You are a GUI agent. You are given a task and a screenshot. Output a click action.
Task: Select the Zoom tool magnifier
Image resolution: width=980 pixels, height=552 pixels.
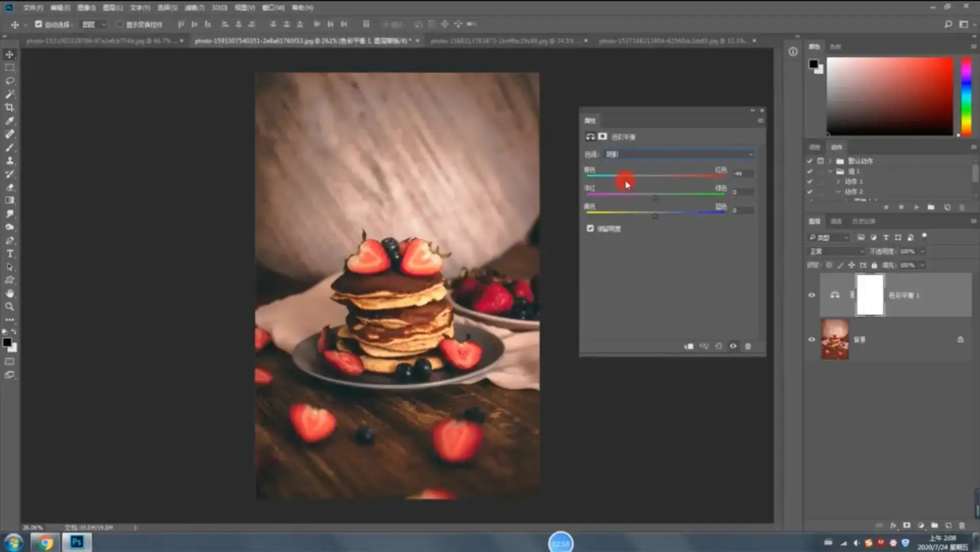coord(10,307)
